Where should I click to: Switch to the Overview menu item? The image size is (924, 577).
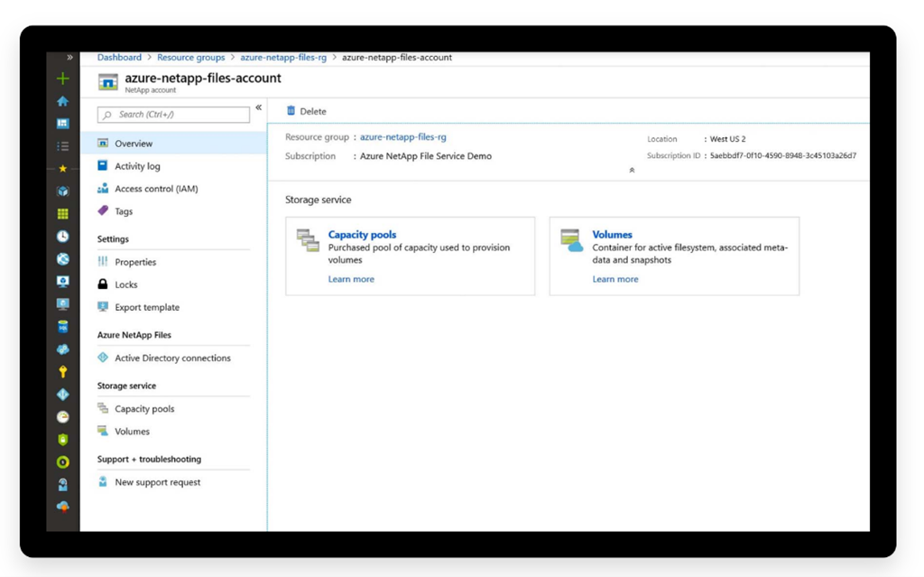point(134,143)
